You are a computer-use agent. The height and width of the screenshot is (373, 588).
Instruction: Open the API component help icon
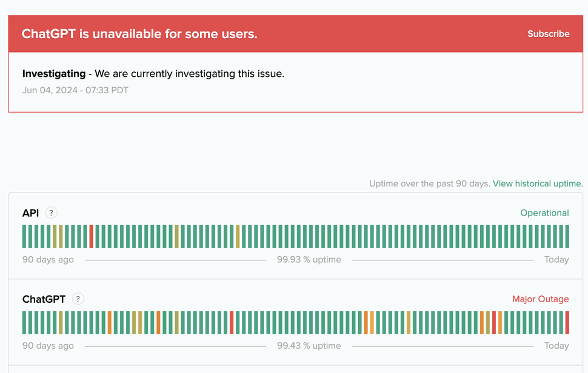[52, 213]
